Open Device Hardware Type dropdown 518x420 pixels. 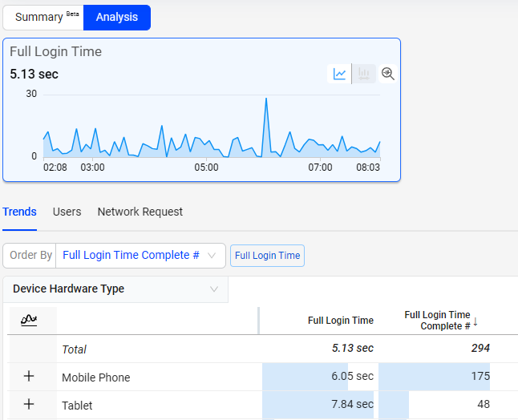tap(115, 289)
